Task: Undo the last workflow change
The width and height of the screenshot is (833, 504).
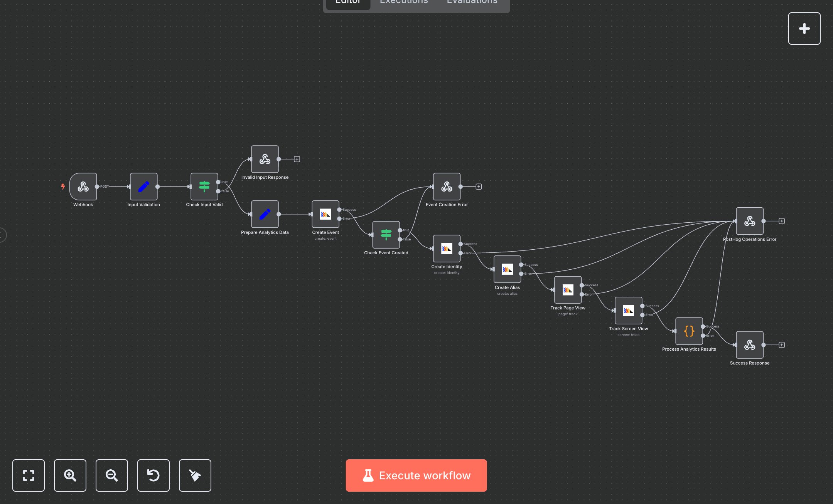Action: point(153,475)
